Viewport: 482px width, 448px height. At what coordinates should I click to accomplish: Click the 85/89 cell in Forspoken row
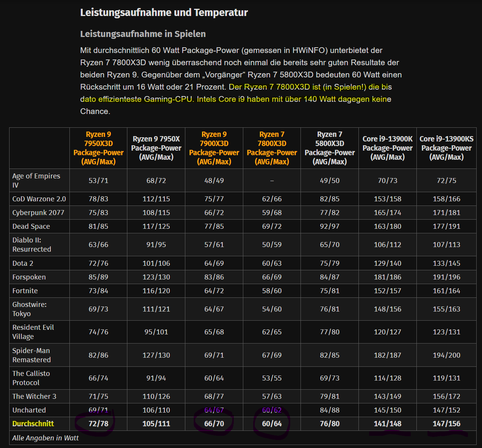[98, 277]
